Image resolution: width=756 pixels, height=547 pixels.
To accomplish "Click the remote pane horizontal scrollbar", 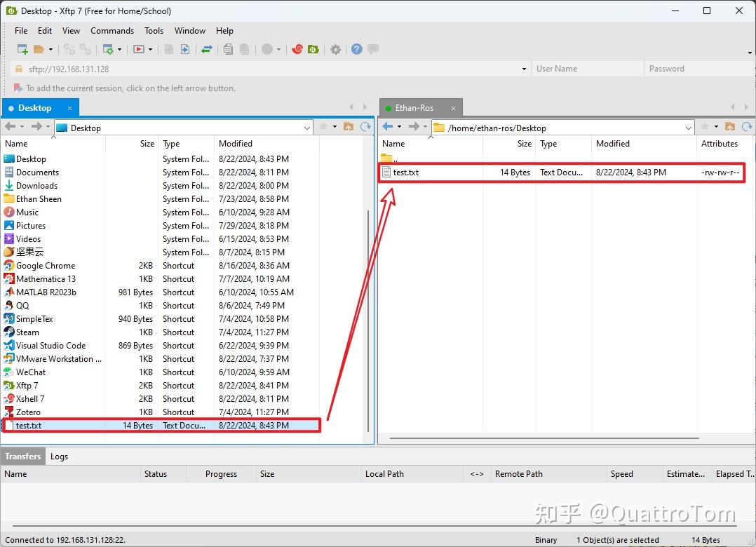I will (x=544, y=438).
